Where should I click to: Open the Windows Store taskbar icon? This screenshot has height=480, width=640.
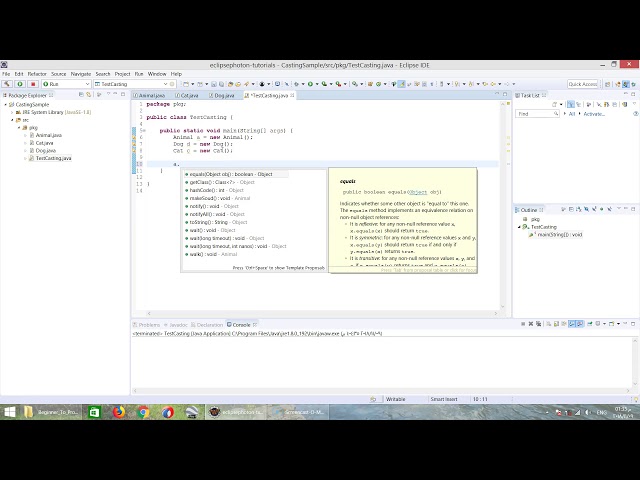point(94,412)
